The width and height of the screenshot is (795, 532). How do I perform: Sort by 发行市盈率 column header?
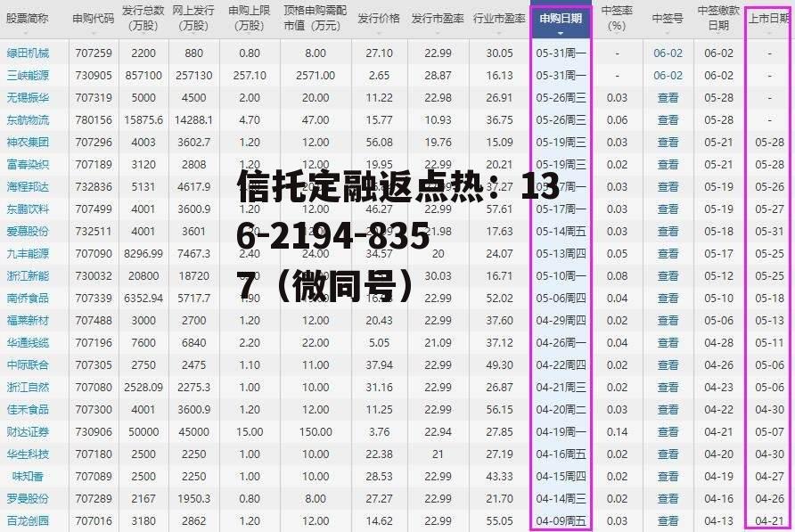coord(438,19)
